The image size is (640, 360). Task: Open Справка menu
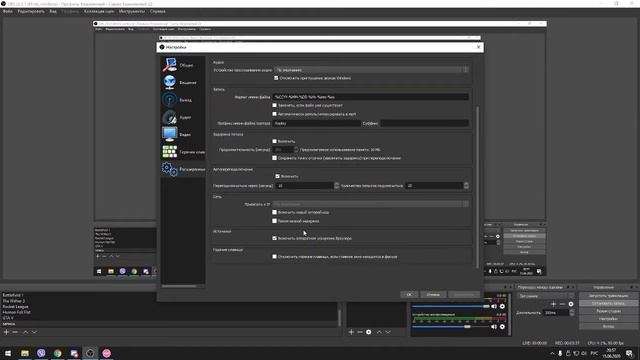click(x=158, y=11)
